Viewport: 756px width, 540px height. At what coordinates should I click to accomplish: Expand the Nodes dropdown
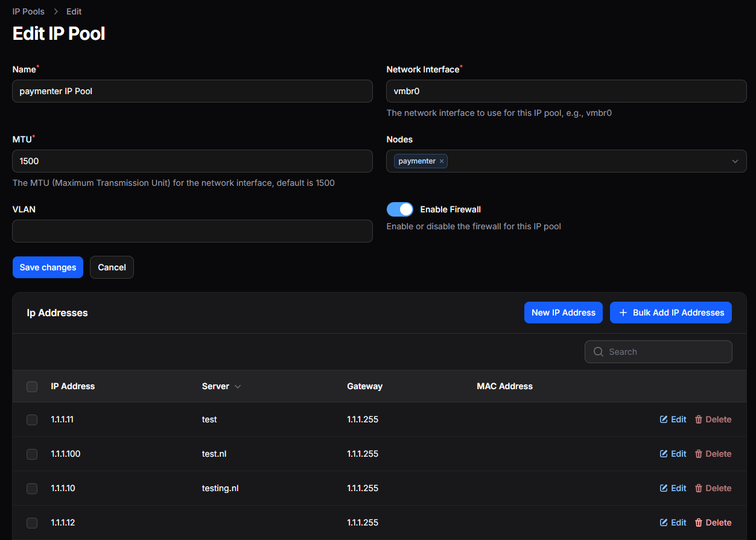tap(734, 161)
